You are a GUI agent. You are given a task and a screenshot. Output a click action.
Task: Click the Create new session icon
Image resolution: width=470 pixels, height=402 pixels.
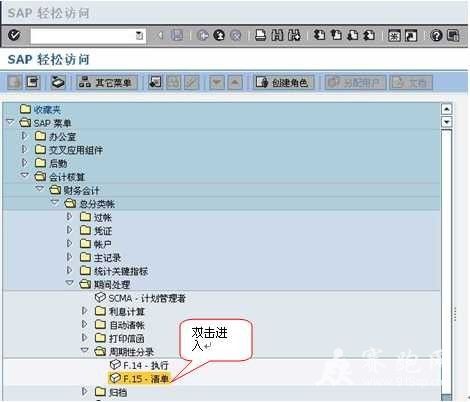pos(394,35)
